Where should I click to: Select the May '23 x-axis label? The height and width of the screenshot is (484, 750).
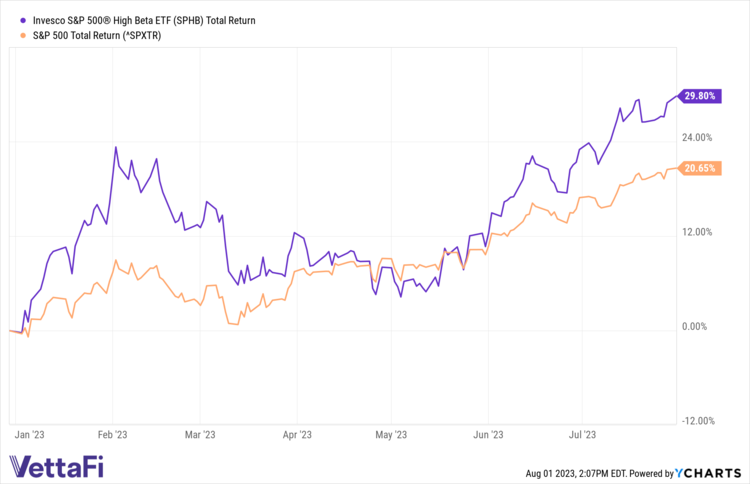(x=389, y=435)
